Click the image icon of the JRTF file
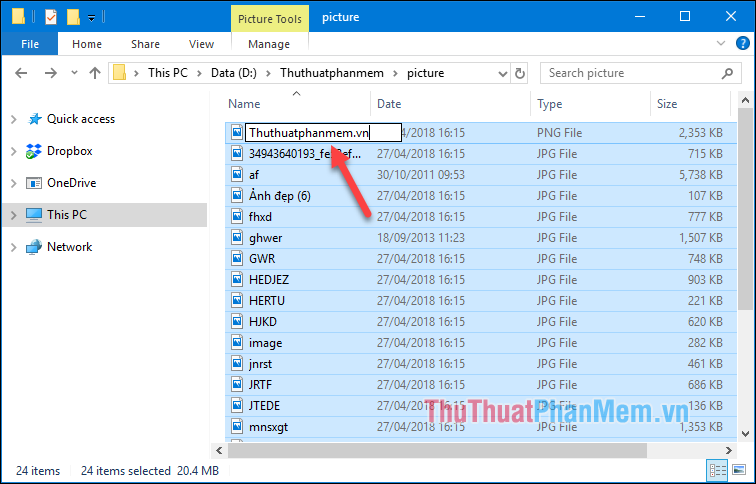Image resolution: width=756 pixels, height=484 pixels. (x=237, y=385)
